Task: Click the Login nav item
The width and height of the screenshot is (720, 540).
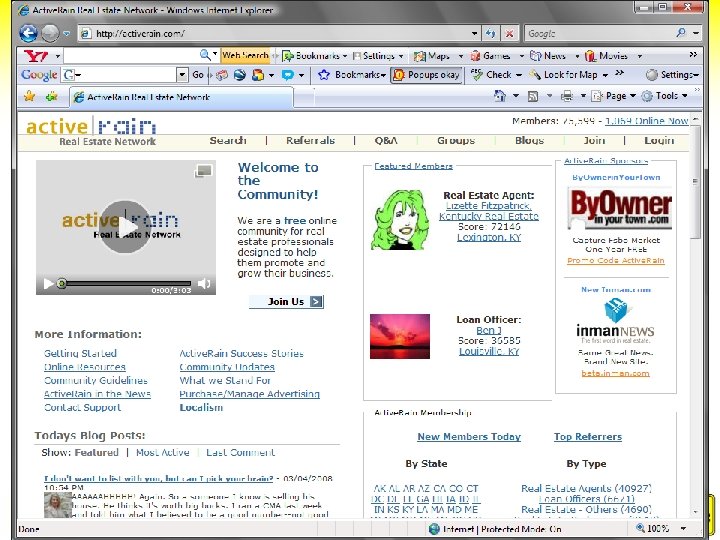Action: pyautogui.click(x=659, y=141)
